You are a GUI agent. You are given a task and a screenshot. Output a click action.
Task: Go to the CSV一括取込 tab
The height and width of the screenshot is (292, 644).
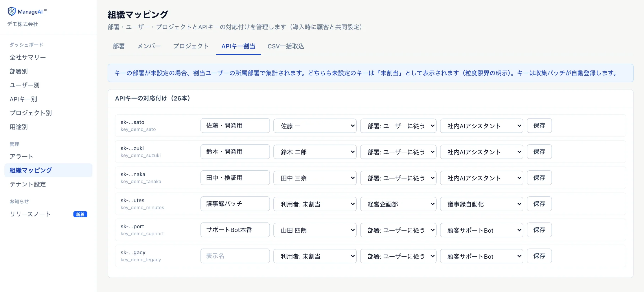pyautogui.click(x=286, y=46)
